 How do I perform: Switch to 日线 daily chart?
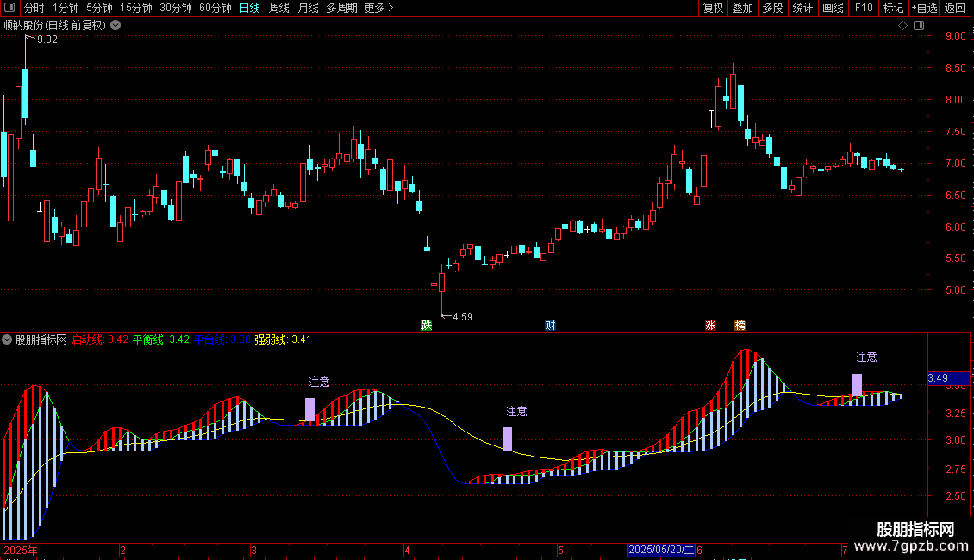250,8
